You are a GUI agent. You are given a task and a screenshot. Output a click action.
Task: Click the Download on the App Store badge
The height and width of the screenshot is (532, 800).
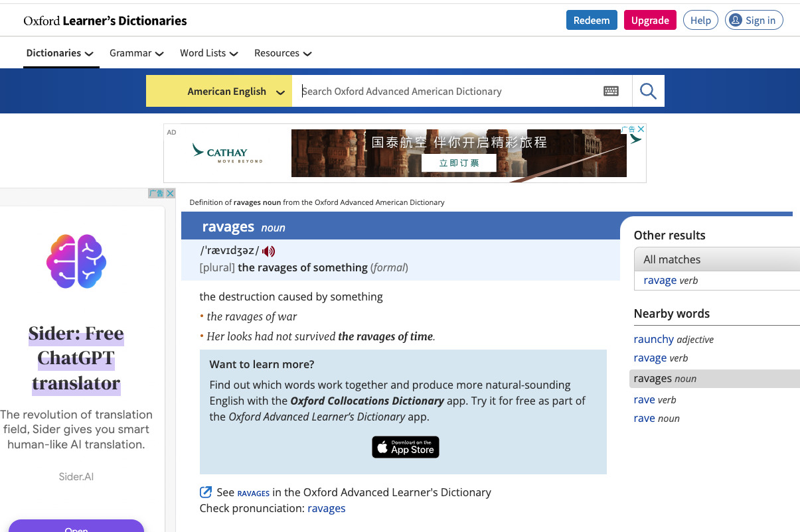(406, 447)
